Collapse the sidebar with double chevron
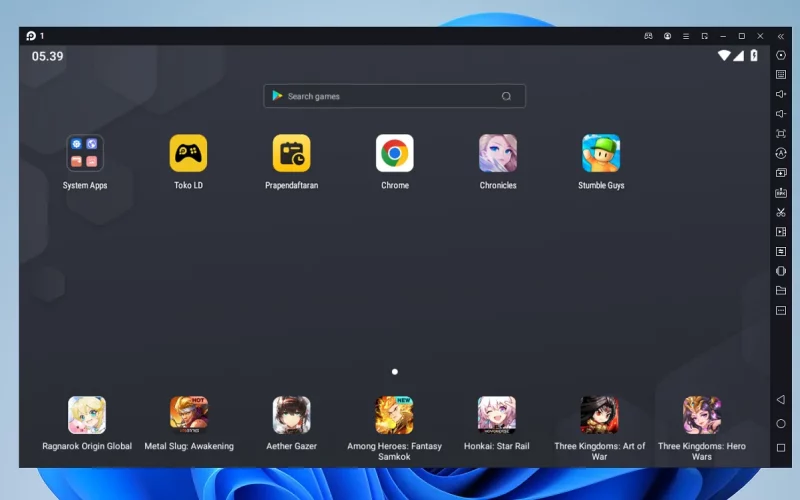The height and width of the screenshot is (500, 800). tap(781, 36)
